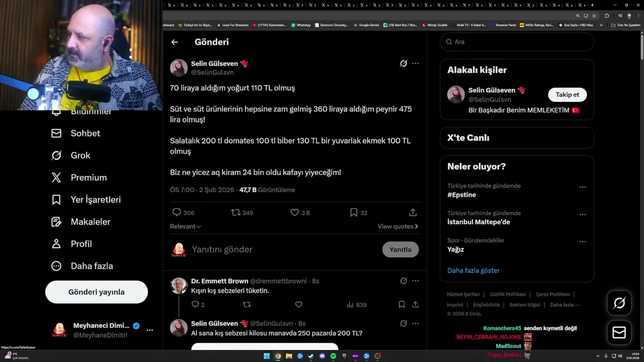The image size is (644, 362).
Task: Open View quotes link
Action: (398, 226)
